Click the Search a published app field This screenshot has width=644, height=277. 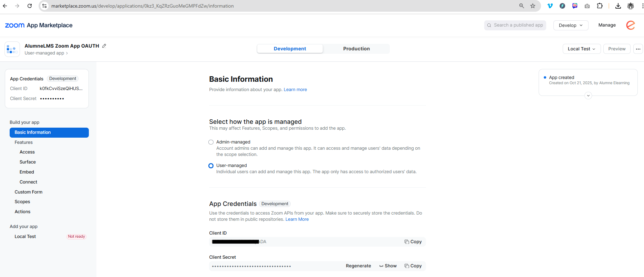[515, 25]
